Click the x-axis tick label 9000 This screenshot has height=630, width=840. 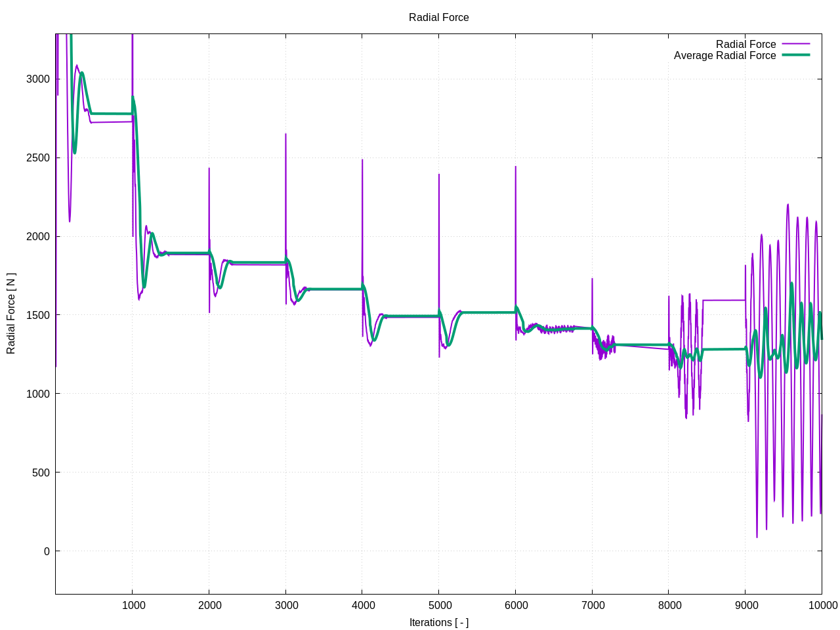pyautogui.click(x=746, y=605)
